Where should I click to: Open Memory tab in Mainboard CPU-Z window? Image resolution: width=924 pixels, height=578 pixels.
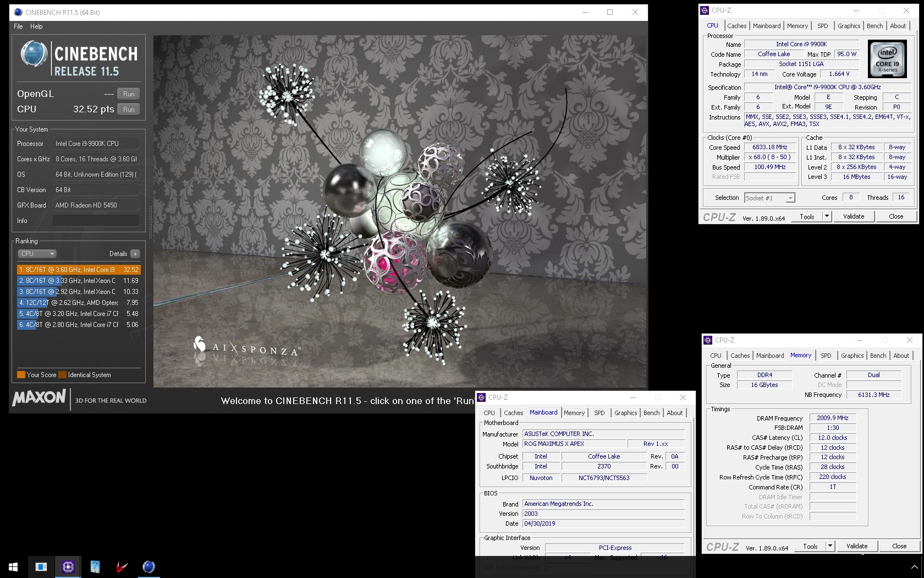(574, 413)
